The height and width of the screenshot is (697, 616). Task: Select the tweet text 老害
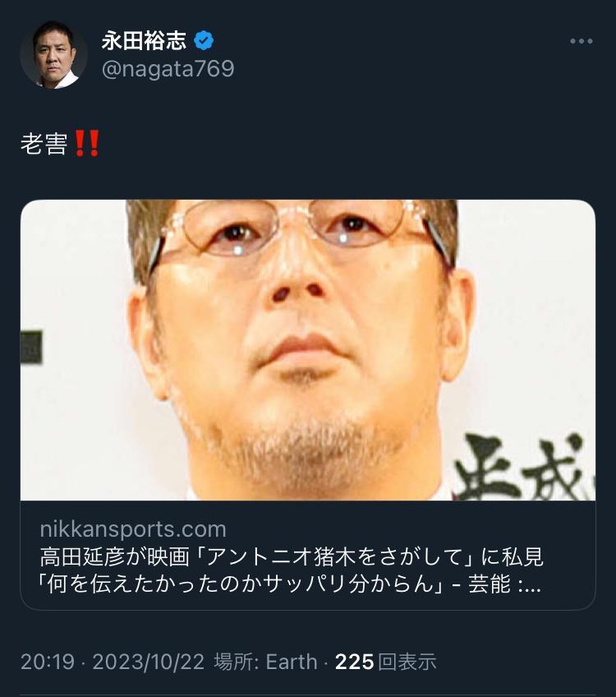pos(44,144)
